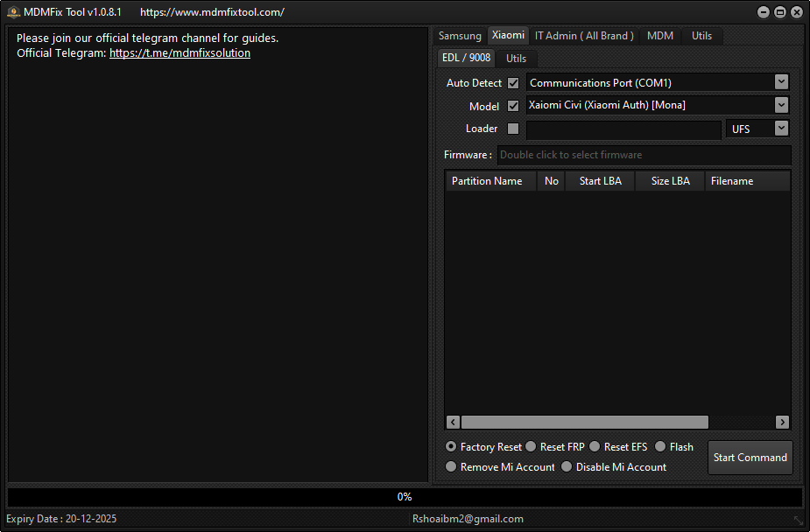Screen dimensions: 810x532
Task: Click the Start Command button
Action: (x=750, y=457)
